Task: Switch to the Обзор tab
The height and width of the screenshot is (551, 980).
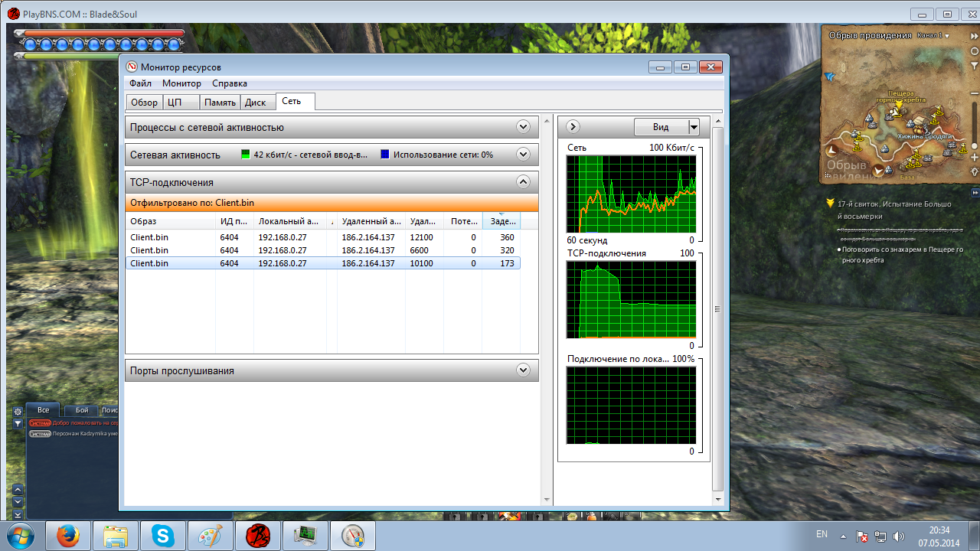Action: click(x=144, y=103)
